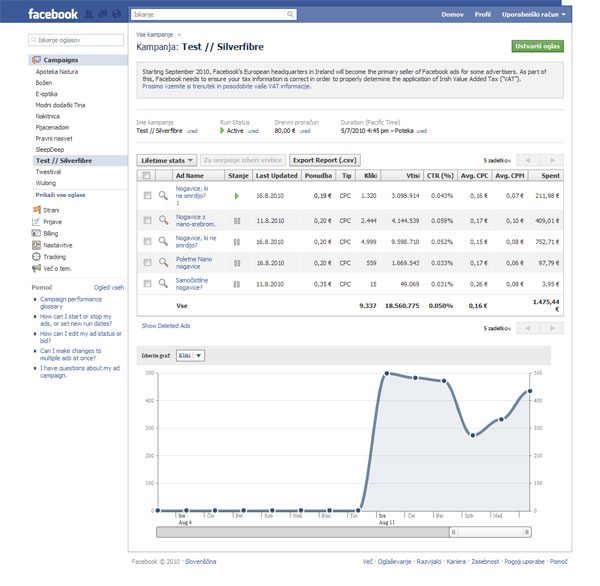The width and height of the screenshot is (600, 586).
Task: Go to next page arrow below table
Action: coord(552,328)
